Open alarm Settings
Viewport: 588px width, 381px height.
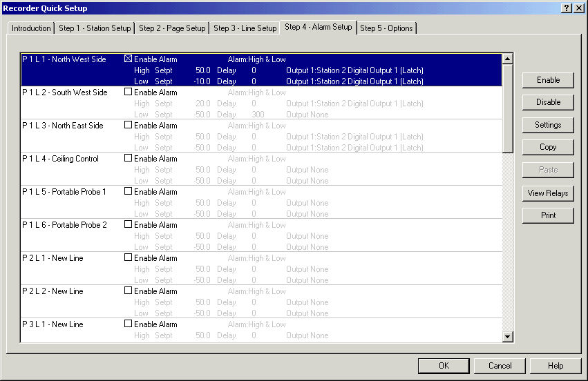coord(548,125)
